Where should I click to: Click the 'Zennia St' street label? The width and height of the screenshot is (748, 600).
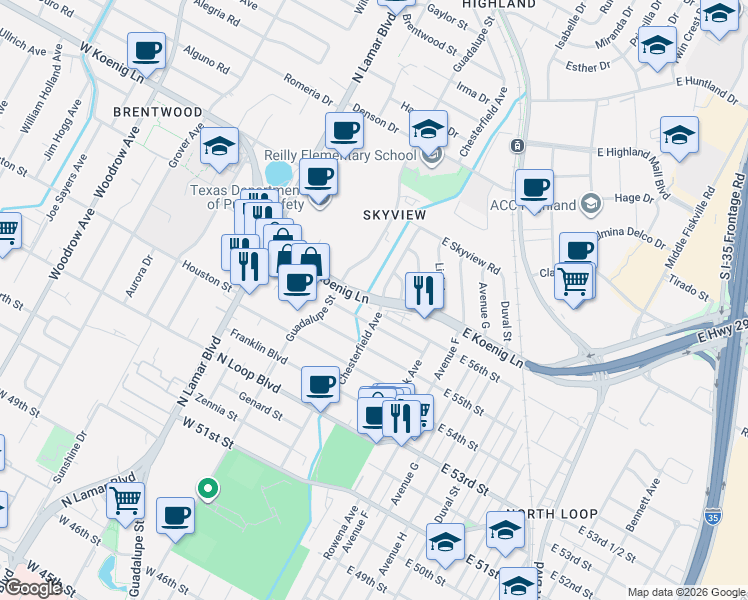pyautogui.click(x=216, y=407)
